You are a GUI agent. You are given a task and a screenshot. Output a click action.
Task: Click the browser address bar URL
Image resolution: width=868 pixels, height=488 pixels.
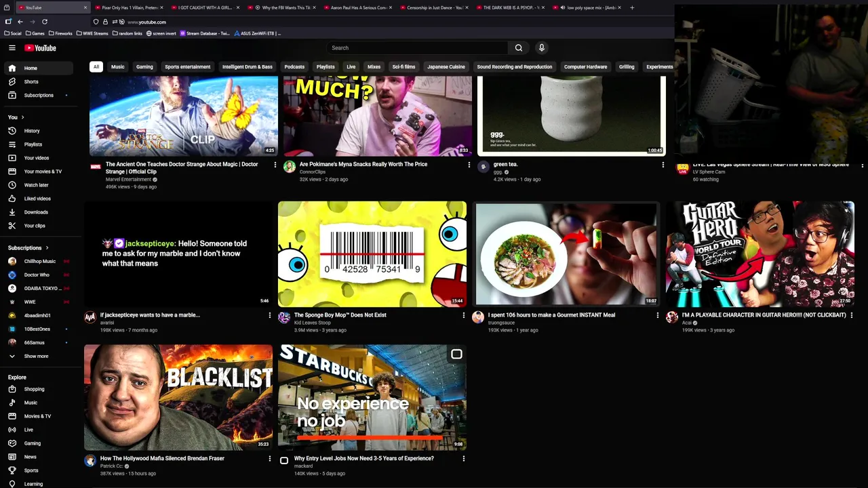pyautogui.click(x=146, y=22)
